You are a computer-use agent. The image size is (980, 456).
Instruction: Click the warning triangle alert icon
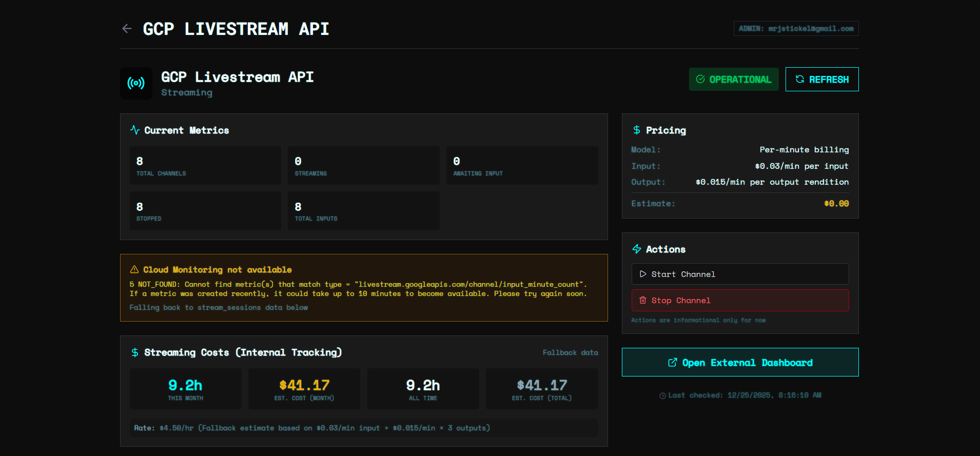[x=134, y=270]
